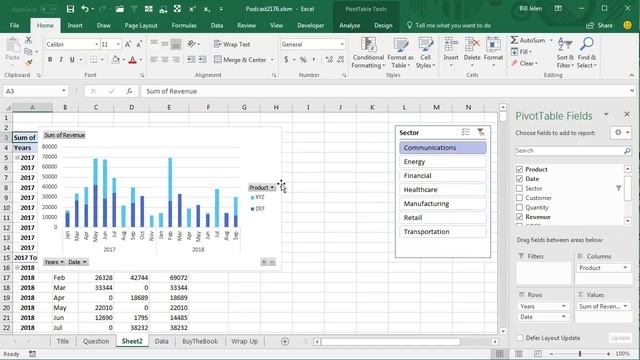Toggle slicer Multi-Select icon
The width and height of the screenshot is (640, 360).
pos(465,132)
